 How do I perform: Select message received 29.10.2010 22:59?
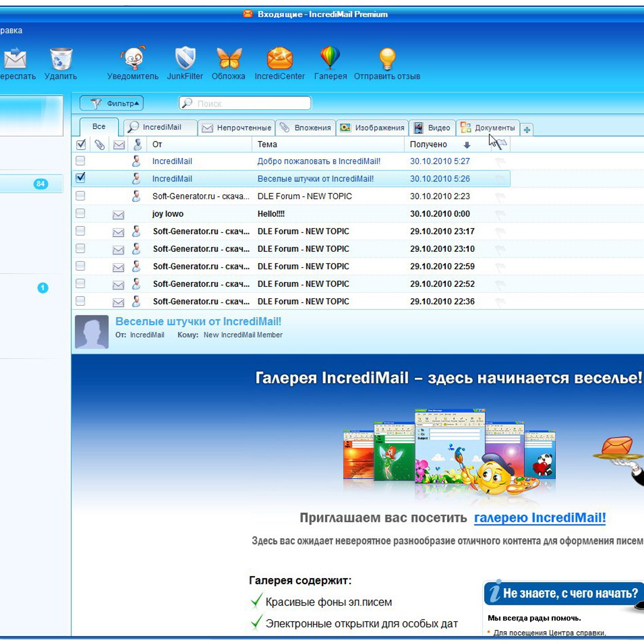click(291, 266)
